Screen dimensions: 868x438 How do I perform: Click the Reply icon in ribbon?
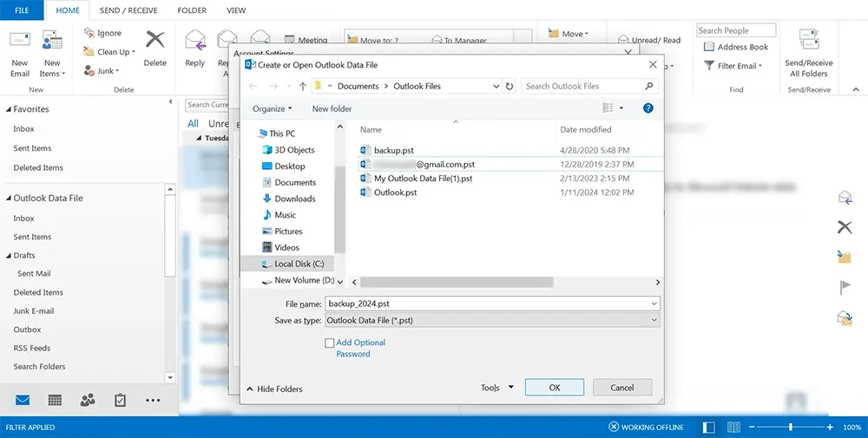194,41
